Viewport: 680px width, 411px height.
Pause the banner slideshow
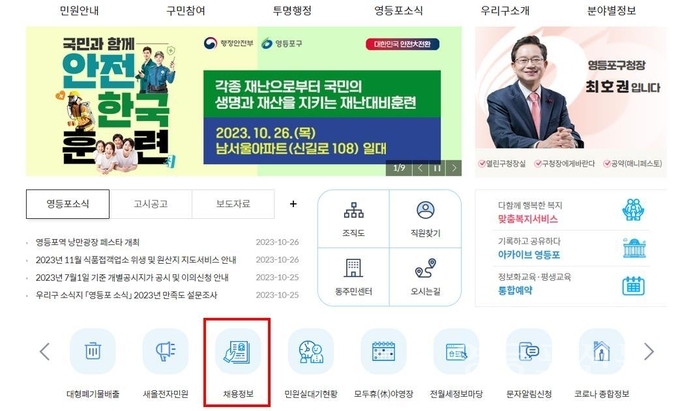point(437,168)
